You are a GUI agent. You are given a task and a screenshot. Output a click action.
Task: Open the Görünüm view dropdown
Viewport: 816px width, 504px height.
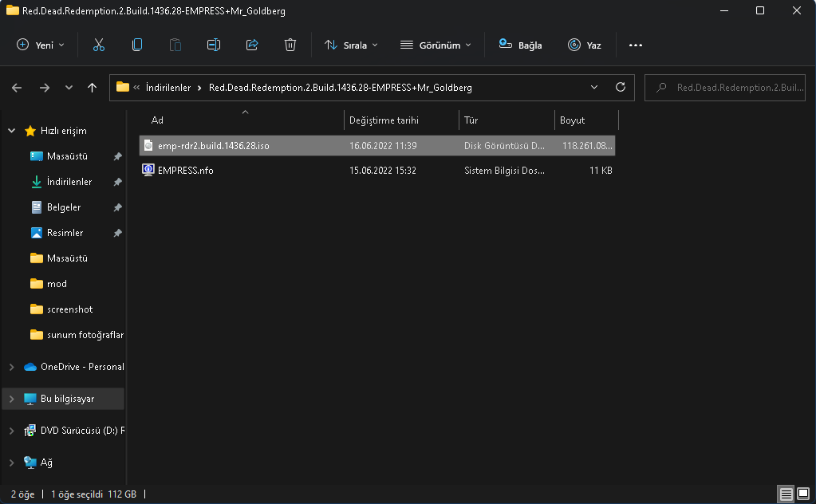(436, 45)
